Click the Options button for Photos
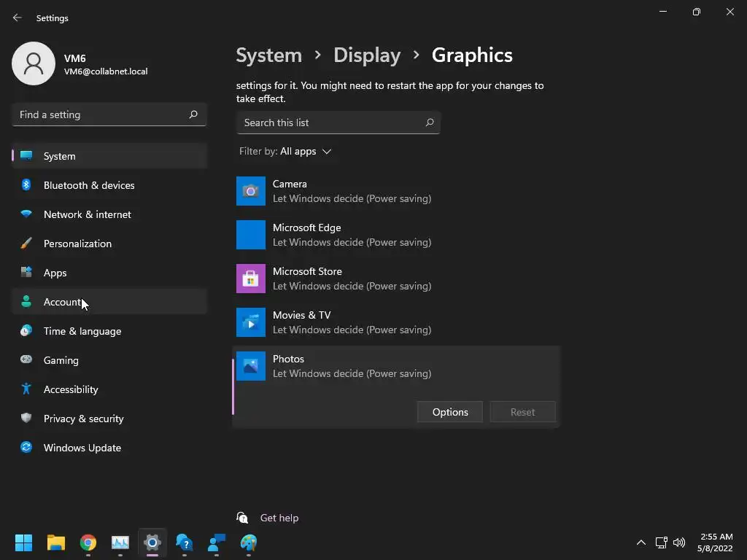Viewport: 747px width, 560px height. pos(449,412)
